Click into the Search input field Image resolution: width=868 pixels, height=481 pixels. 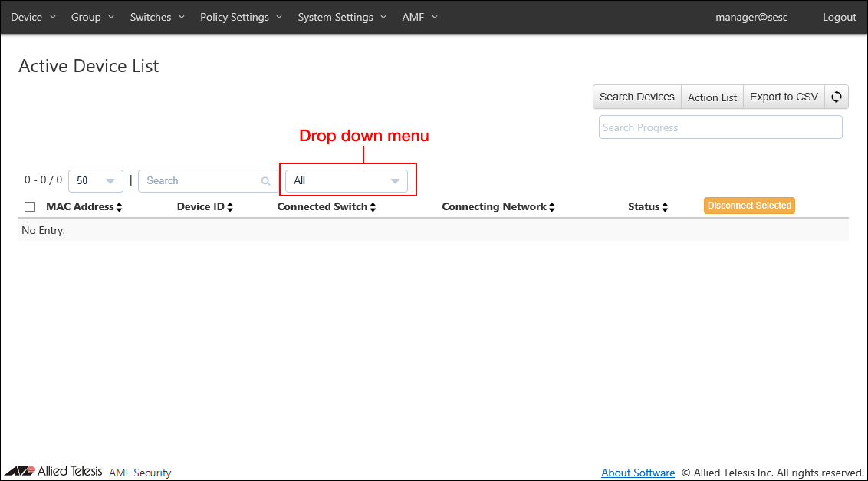(x=199, y=181)
